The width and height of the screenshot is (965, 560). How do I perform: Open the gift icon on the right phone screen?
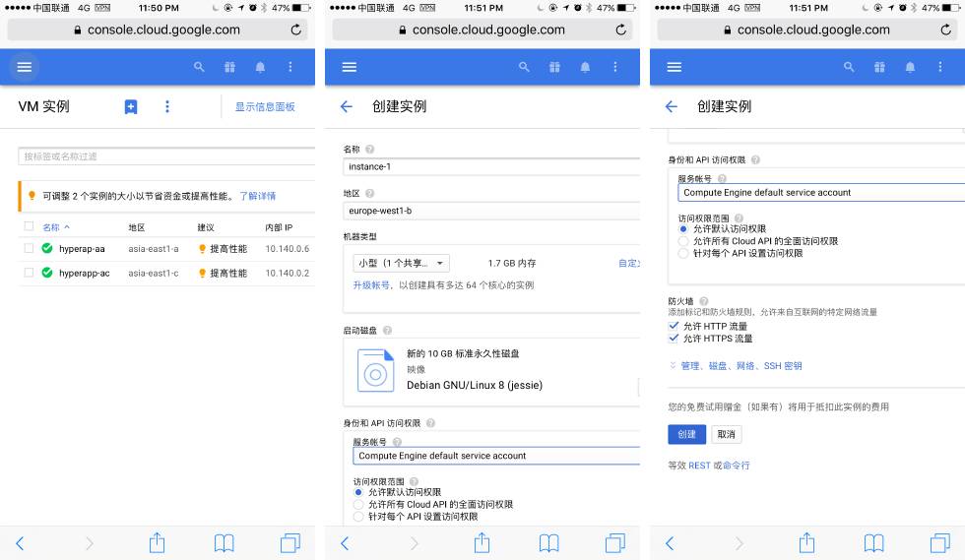(x=879, y=67)
